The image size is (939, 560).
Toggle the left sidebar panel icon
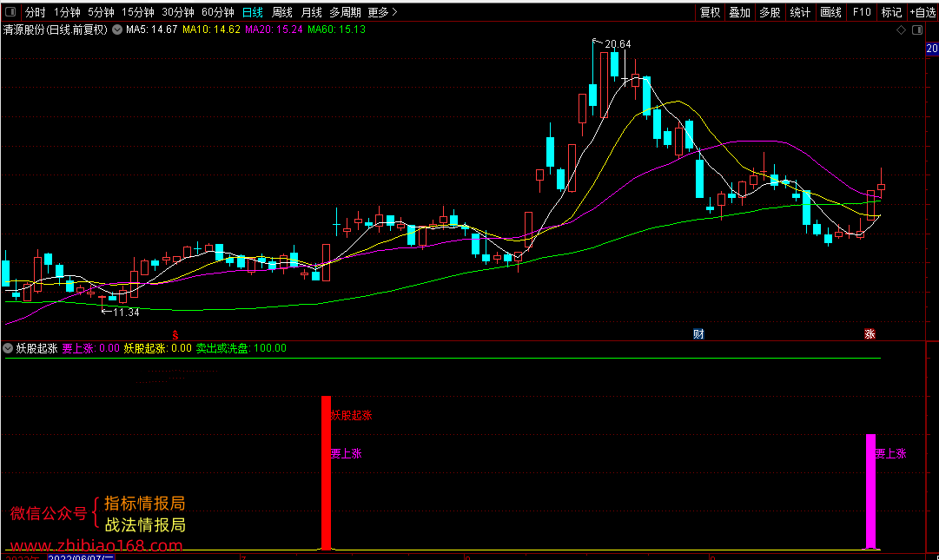tap(10, 12)
